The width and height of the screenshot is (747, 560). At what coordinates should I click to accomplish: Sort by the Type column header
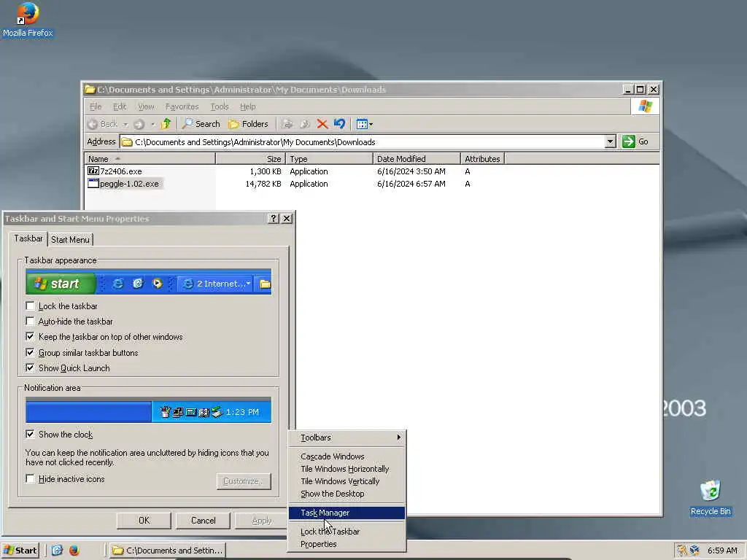point(329,158)
